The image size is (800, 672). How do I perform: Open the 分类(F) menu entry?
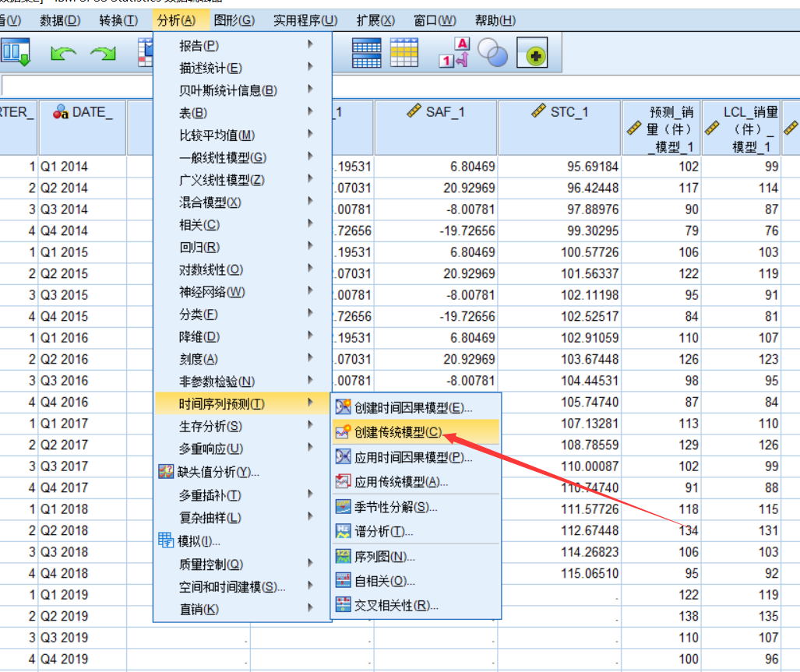click(243, 314)
